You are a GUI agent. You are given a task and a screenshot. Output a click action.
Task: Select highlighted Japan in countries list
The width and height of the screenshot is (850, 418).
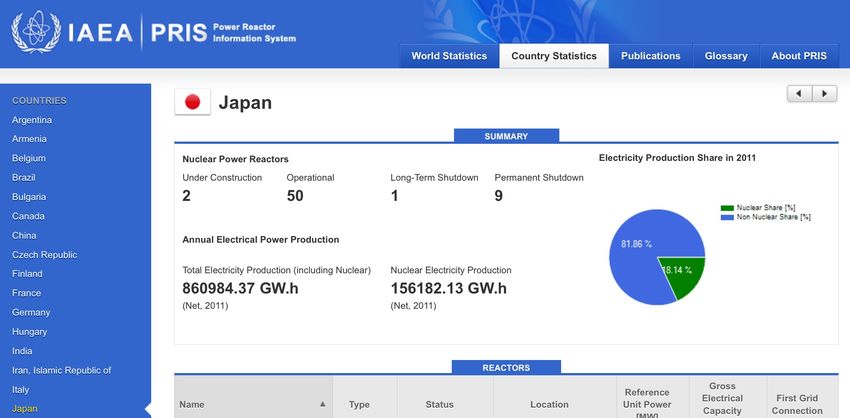[x=25, y=409]
